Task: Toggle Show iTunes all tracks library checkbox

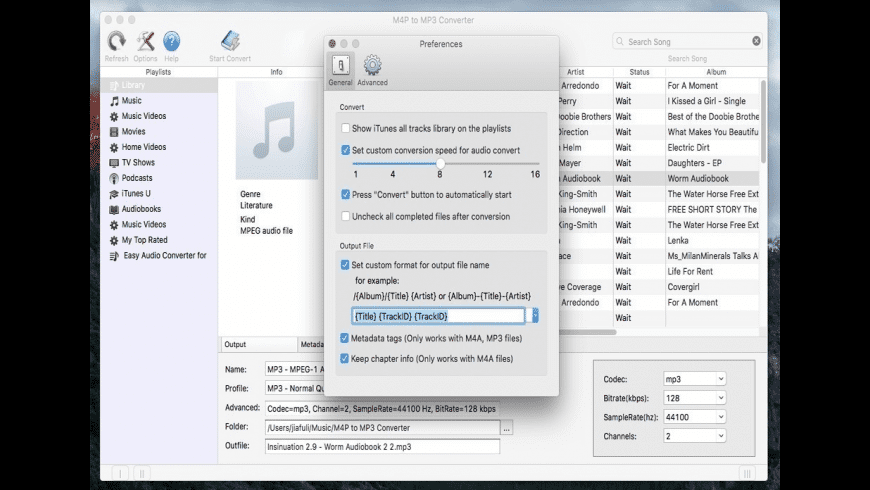Action: pos(346,128)
